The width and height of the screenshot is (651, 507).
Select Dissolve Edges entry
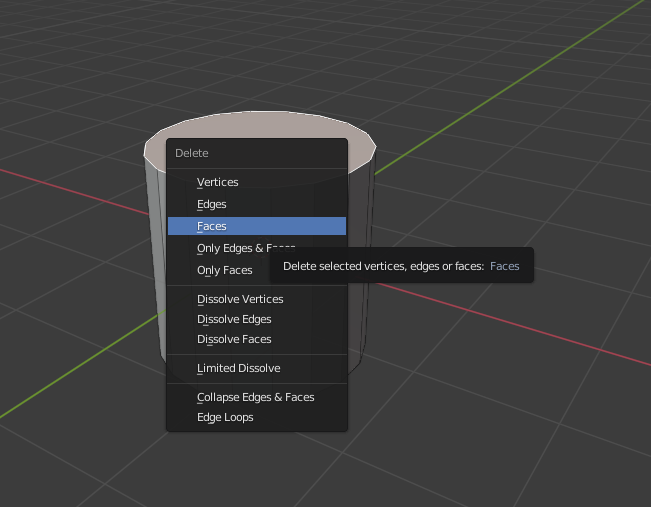point(257,319)
